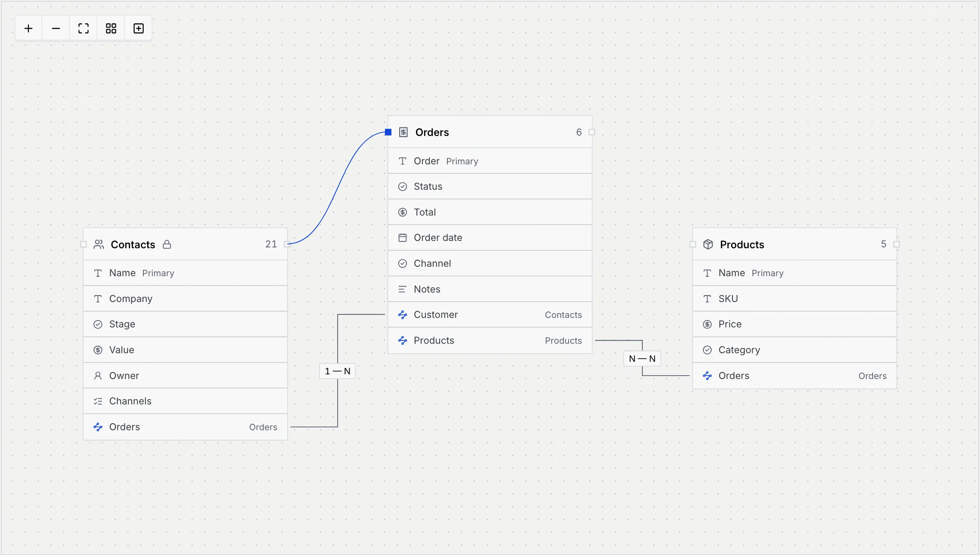The width and height of the screenshot is (980, 555).
Task: Click record count 6 on Orders
Action: pyautogui.click(x=579, y=132)
